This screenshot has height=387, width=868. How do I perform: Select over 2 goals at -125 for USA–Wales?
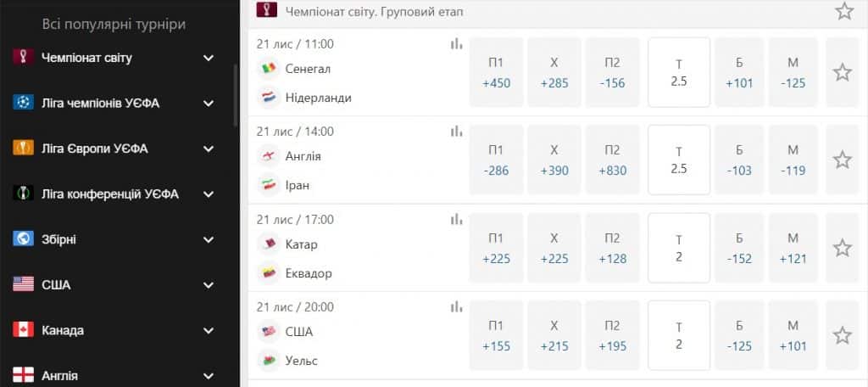[739, 336]
